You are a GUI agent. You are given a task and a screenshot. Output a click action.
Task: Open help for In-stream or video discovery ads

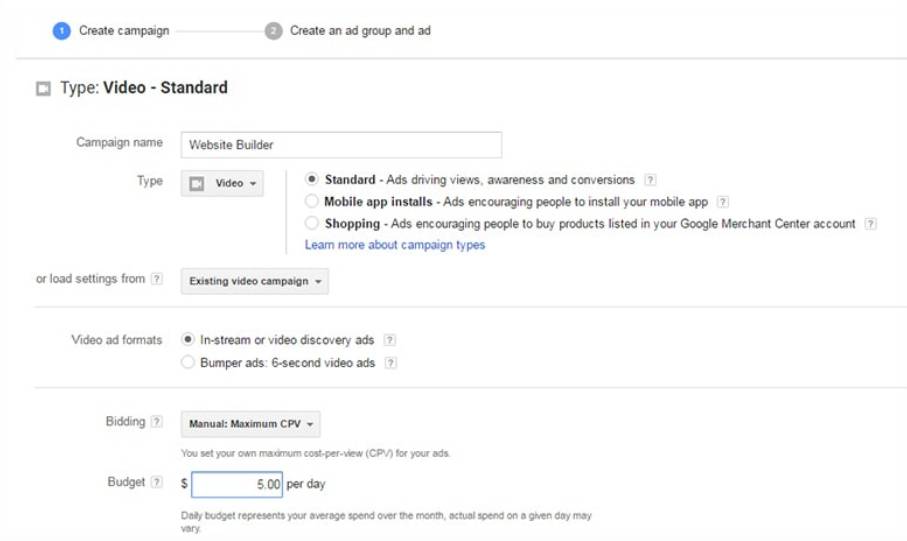390,340
